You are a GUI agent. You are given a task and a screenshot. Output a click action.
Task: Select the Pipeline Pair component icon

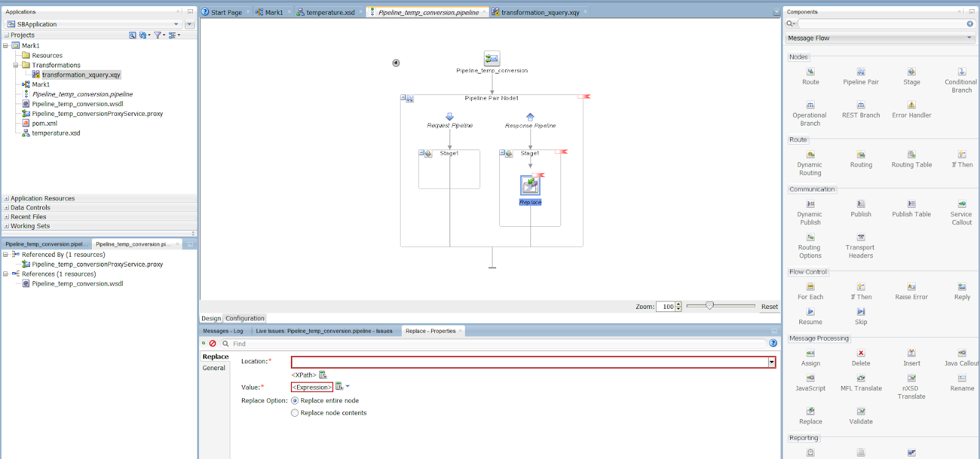861,72
